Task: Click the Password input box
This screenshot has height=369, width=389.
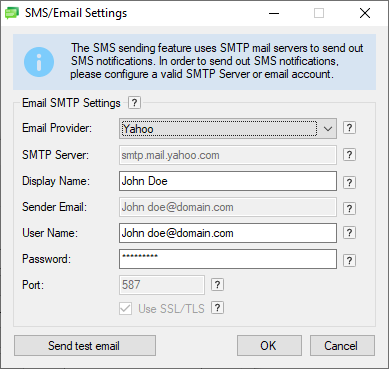Action: [228, 259]
